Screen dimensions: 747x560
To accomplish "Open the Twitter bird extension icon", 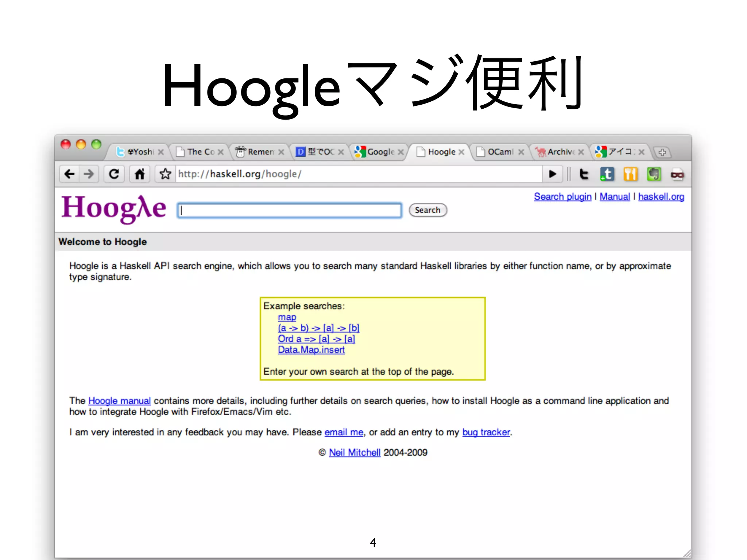I will point(584,174).
